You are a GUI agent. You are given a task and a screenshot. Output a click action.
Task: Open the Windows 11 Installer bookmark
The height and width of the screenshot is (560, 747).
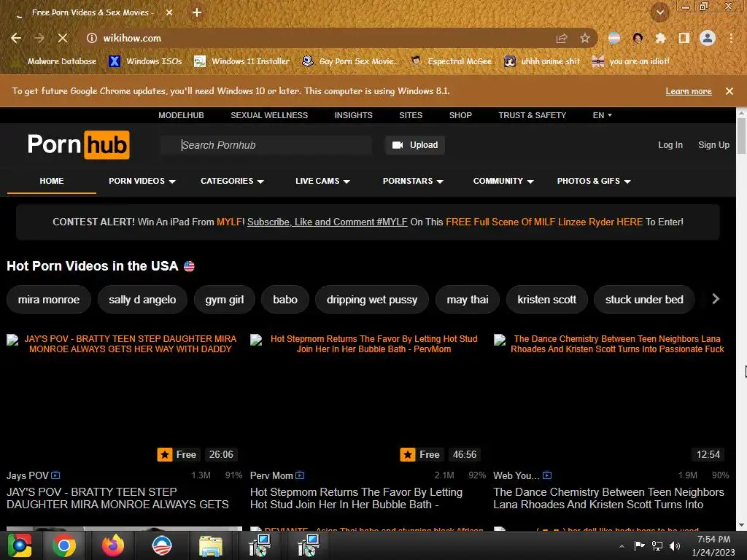(242, 61)
